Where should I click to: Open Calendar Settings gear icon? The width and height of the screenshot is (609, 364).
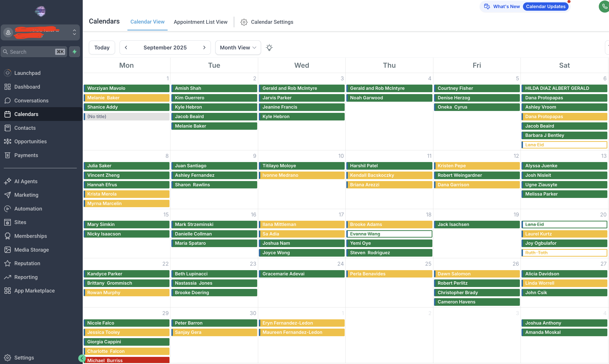click(x=244, y=22)
